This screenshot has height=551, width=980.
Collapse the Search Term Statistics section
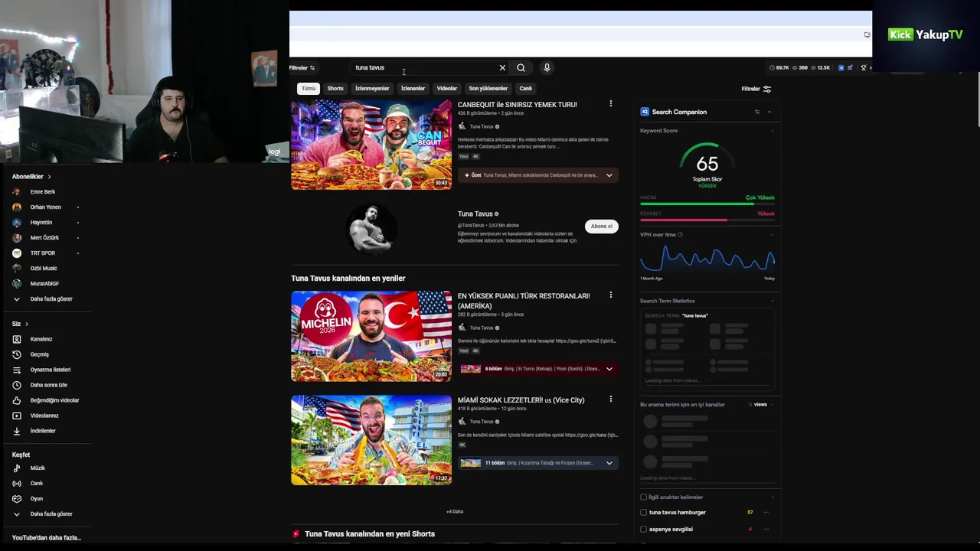click(772, 301)
